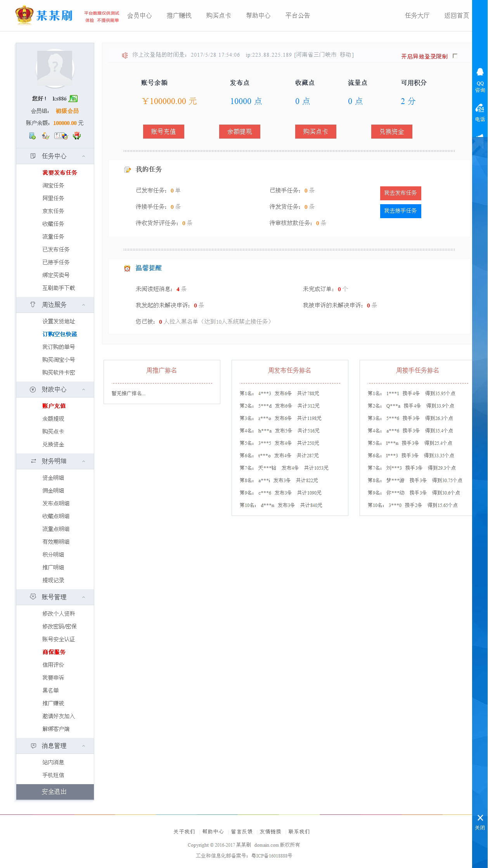Open 黑名单 in the sidebar
Viewport: 488px width, 868px height.
pos(50,691)
